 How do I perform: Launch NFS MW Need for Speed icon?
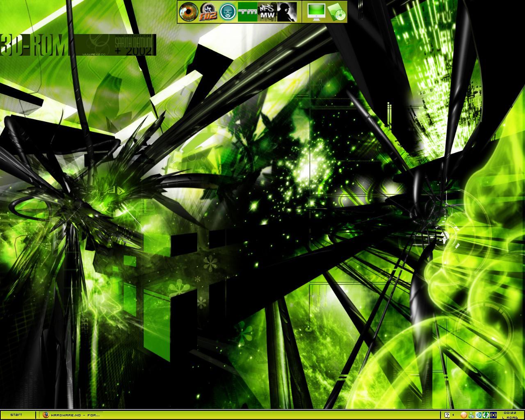point(267,12)
